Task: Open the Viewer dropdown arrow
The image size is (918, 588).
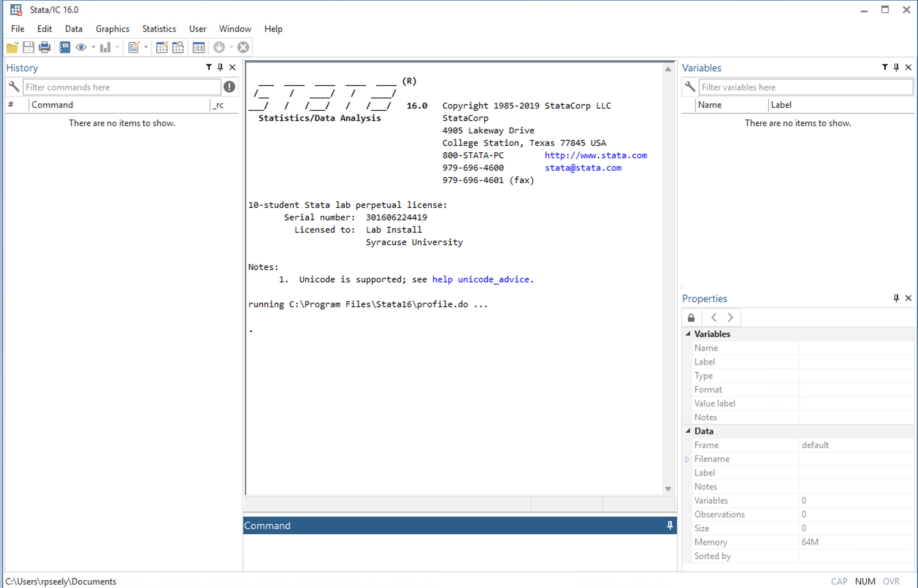Action: click(x=93, y=47)
